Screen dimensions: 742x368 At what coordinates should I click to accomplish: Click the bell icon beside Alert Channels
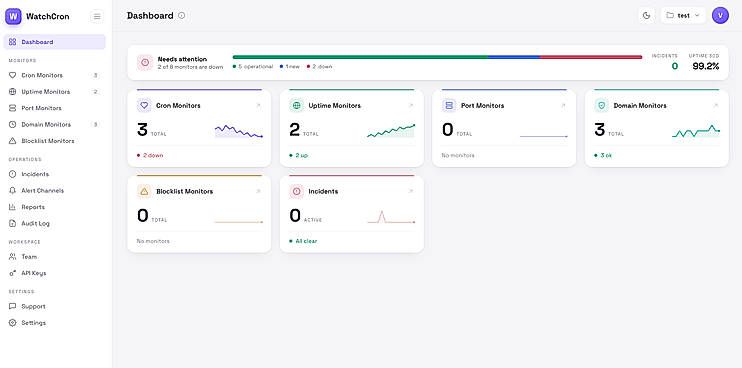[x=13, y=191]
